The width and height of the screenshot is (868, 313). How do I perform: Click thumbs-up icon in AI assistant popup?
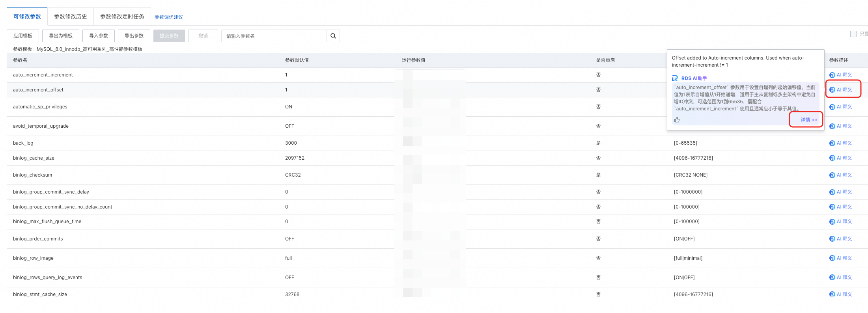tap(677, 120)
